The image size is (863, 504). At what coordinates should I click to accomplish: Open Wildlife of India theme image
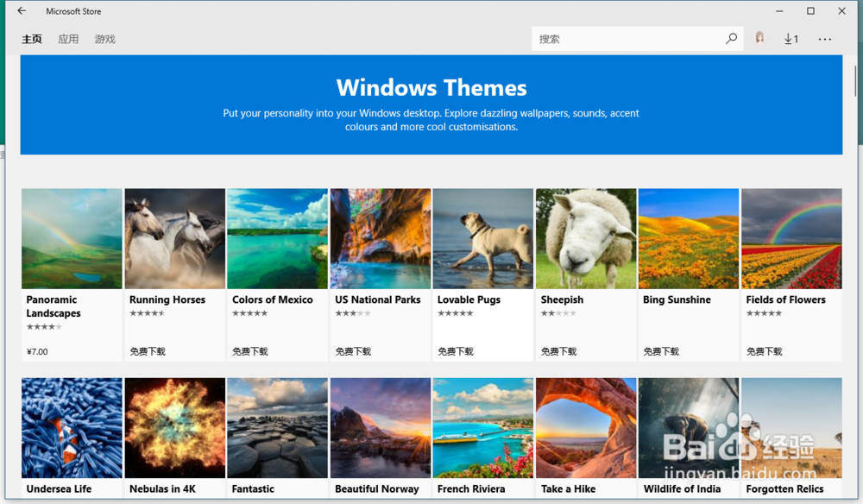[689, 427]
